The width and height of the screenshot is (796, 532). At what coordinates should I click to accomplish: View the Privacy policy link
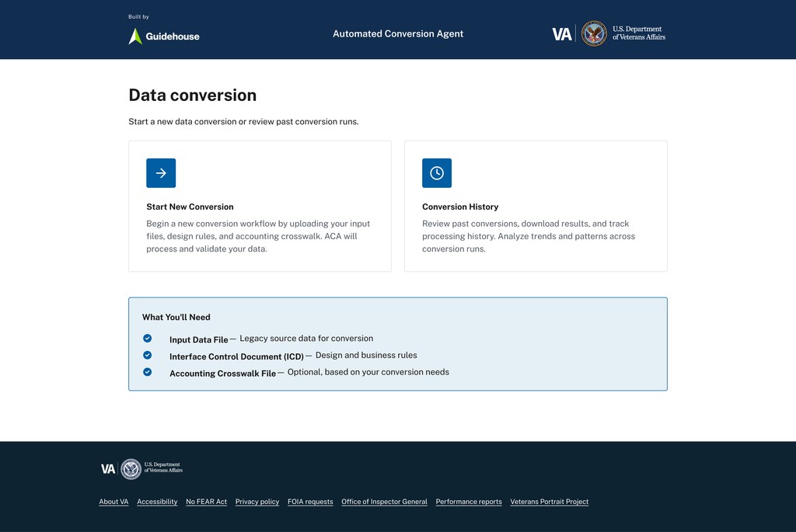pyautogui.click(x=257, y=502)
